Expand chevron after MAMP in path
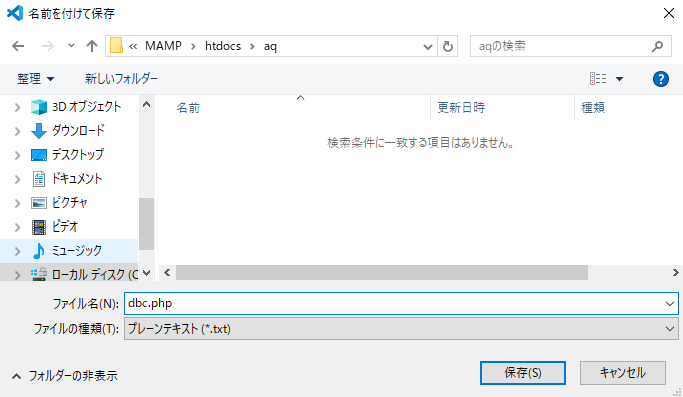 [193, 46]
